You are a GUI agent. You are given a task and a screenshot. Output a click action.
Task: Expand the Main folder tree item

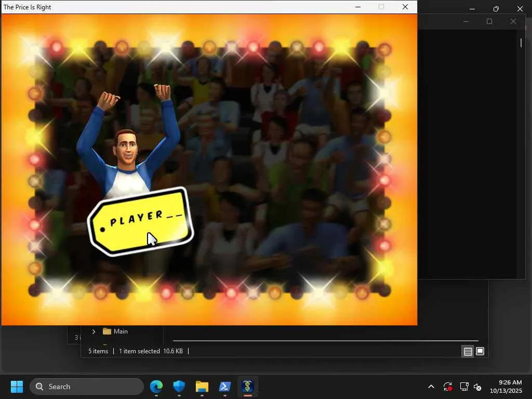click(94, 331)
